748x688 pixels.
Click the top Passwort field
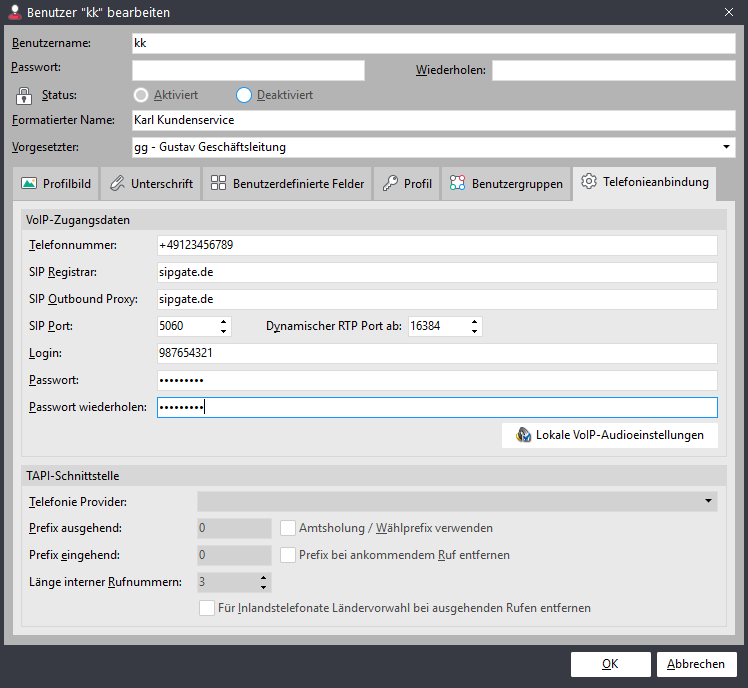(249, 71)
